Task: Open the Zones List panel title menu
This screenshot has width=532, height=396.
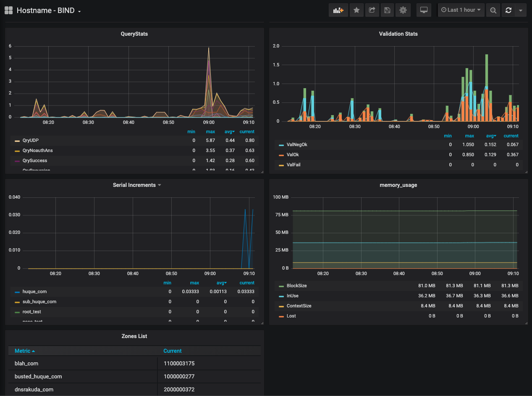Action: pos(134,336)
